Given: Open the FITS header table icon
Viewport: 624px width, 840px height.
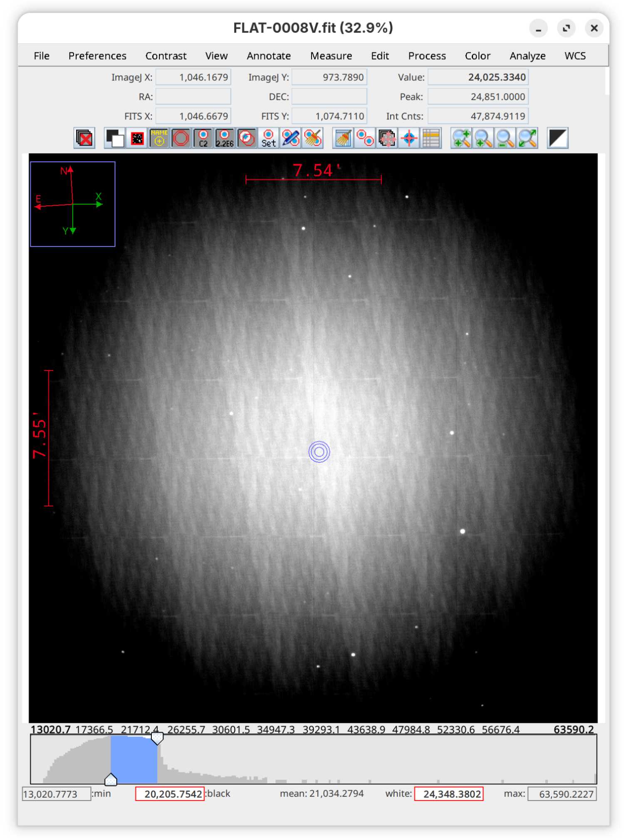Looking at the screenshot, I should 431,138.
